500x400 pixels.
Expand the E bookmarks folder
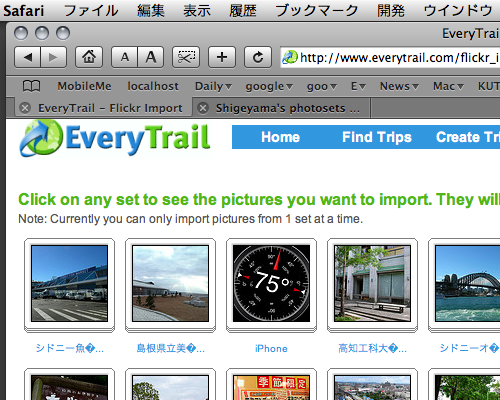tap(358, 86)
